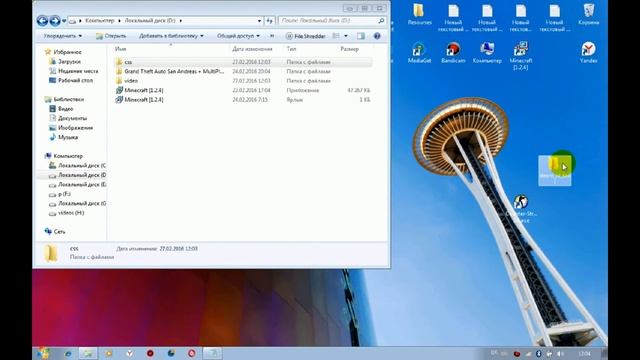Select Minecraft [1.2.4] shortcut on the desktop
640x360 pixels.
(x=520, y=56)
